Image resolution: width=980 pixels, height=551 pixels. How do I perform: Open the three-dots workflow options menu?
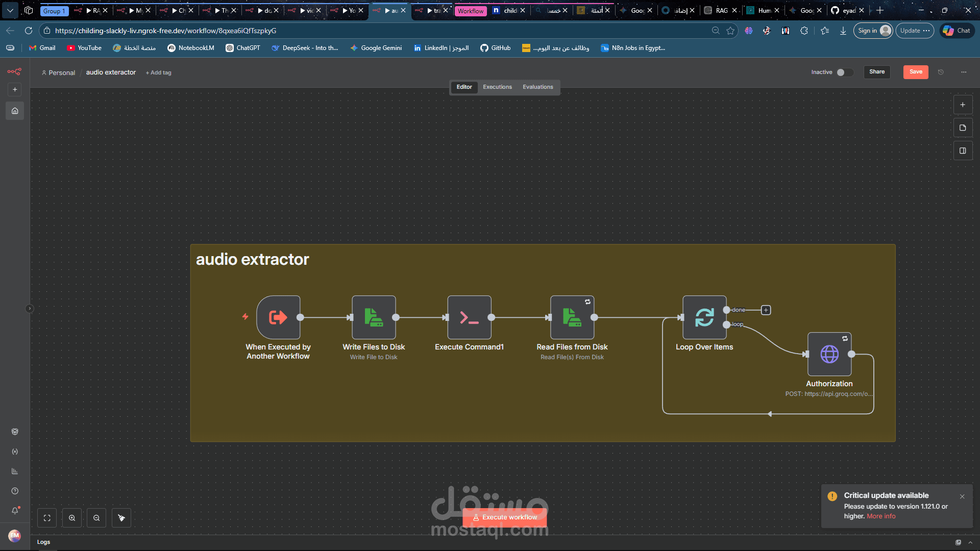point(964,72)
